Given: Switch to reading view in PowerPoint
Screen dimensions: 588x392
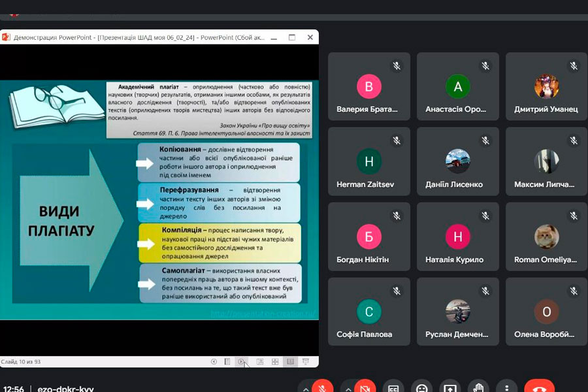Looking at the screenshot, I should [290, 361].
